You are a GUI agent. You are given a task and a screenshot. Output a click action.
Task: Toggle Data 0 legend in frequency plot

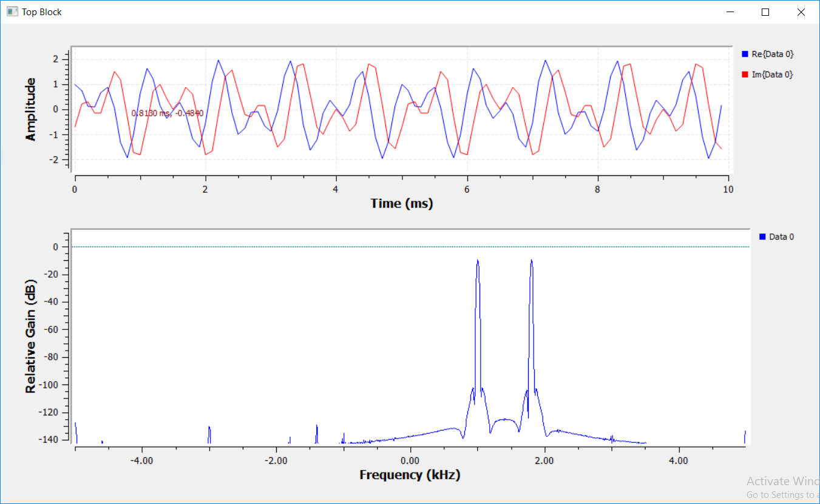tap(776, 237)
